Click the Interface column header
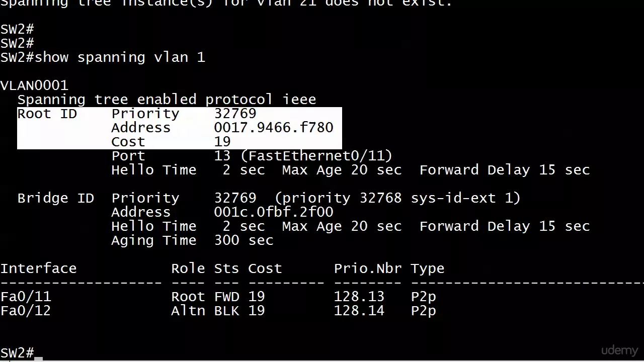Viewport: 644px width, 362px height. 38,268
